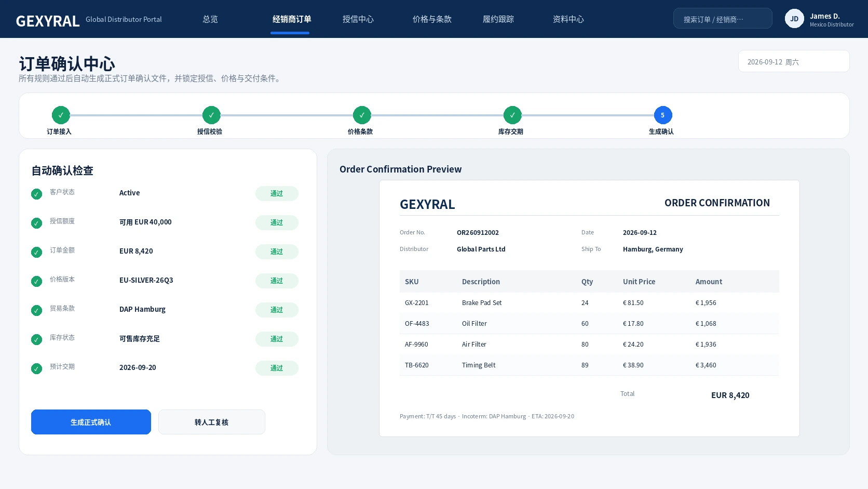Click the 授信校验 step checkmark circle

click(x=211, y=115)
